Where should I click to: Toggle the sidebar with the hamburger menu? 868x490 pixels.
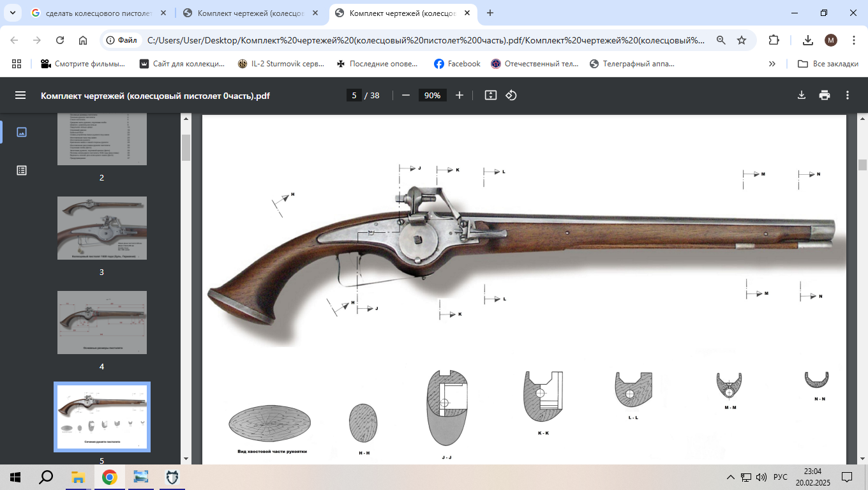pos(20,95)
